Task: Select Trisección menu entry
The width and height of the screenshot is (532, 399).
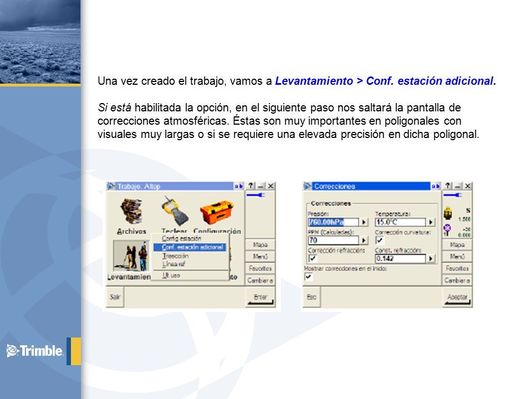Action: 175,256
